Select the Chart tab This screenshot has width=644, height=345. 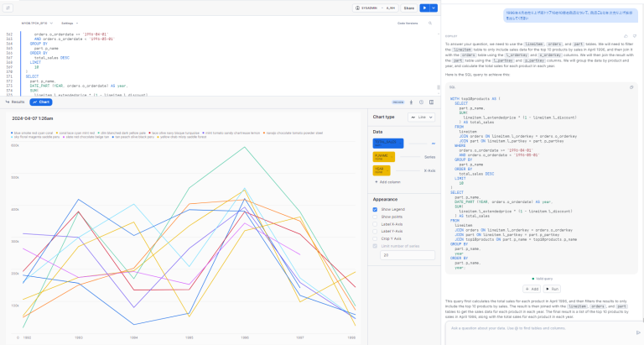[40, 102]
